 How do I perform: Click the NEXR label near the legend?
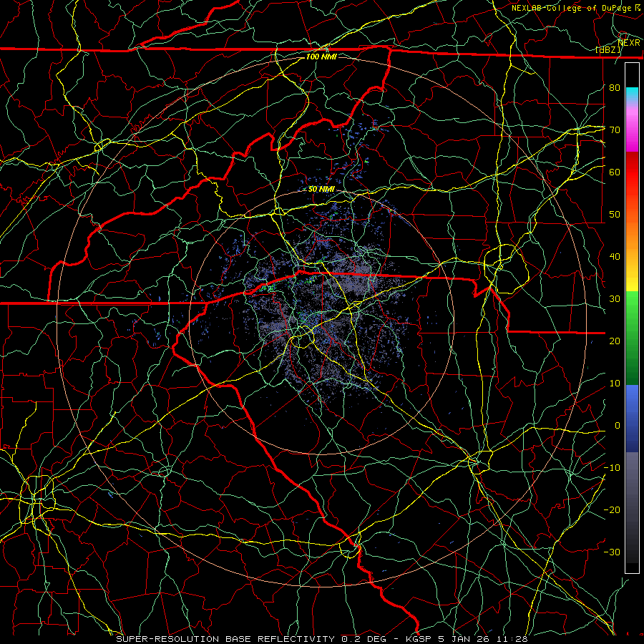click(629, 43)
